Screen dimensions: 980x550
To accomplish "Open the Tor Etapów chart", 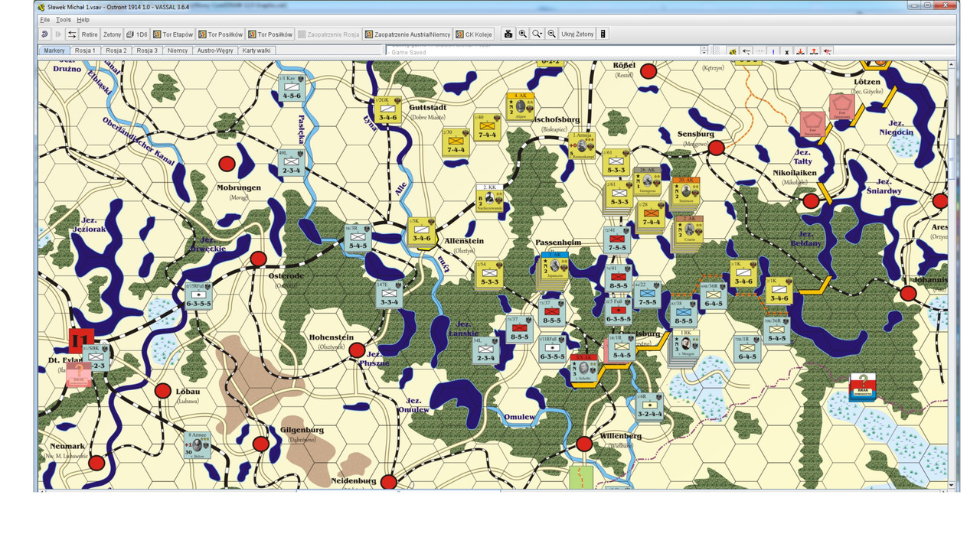I will pyautogui.click(x=173, y=34).
